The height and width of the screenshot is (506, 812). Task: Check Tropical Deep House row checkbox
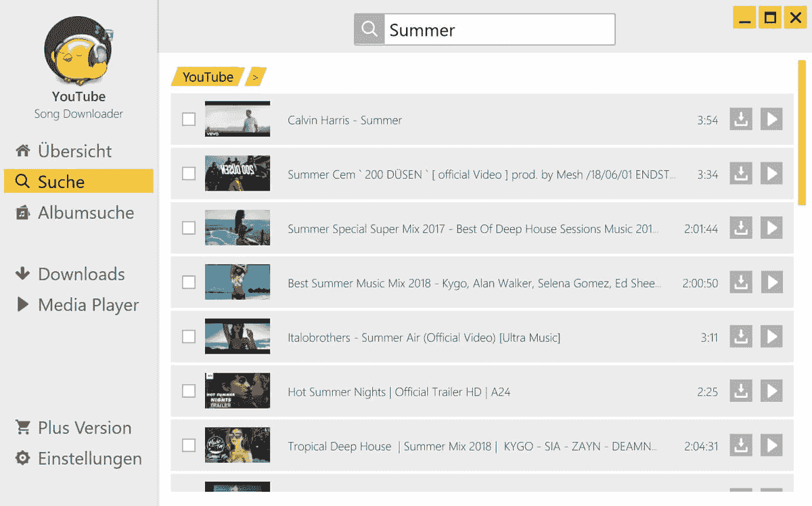[x=189, y=445]
